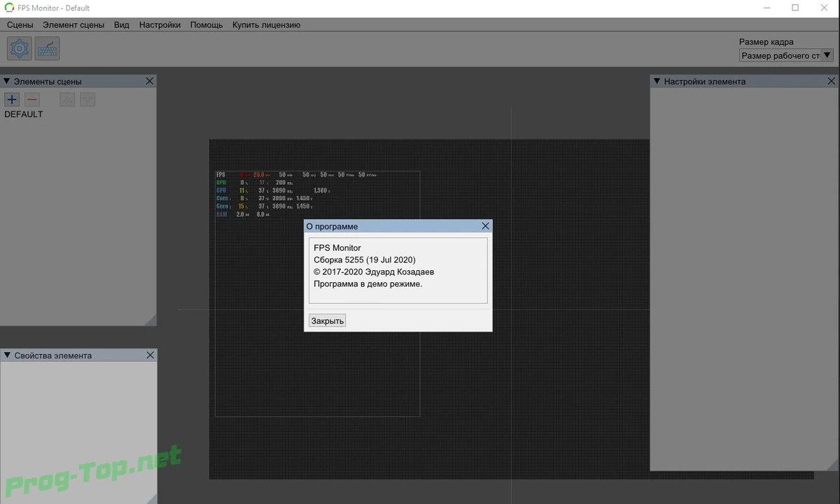Open the Купить лицензию menu
This screenshot has width=840, height=504.
pyautogui.click(x=266, y=24)
